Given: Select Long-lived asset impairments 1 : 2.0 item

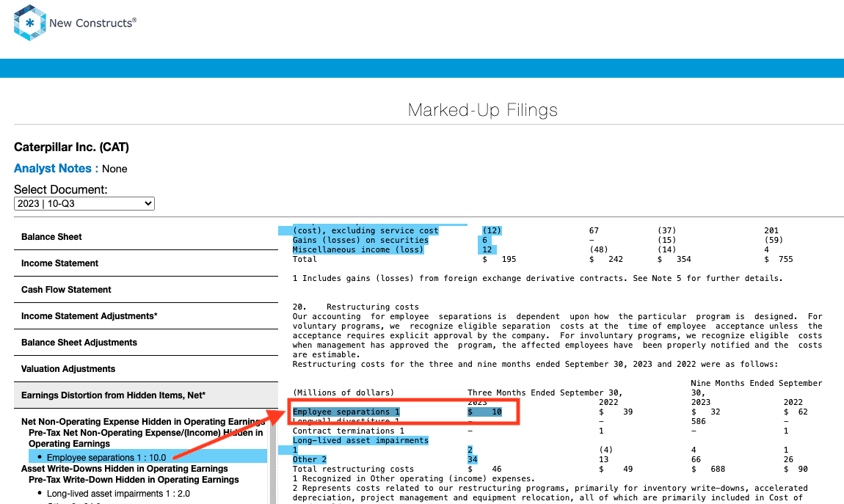Looking at the screenshot, I should pyautogui.click(x=118, y=494).
